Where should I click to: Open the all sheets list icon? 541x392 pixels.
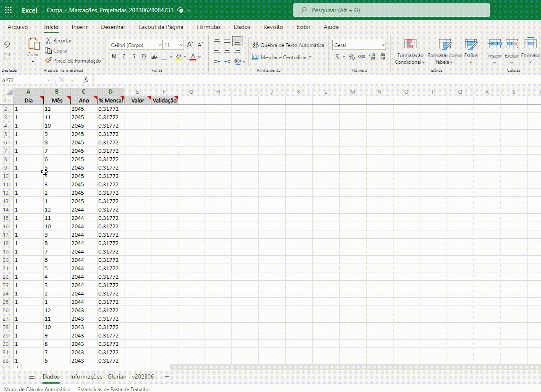point(32,376)
